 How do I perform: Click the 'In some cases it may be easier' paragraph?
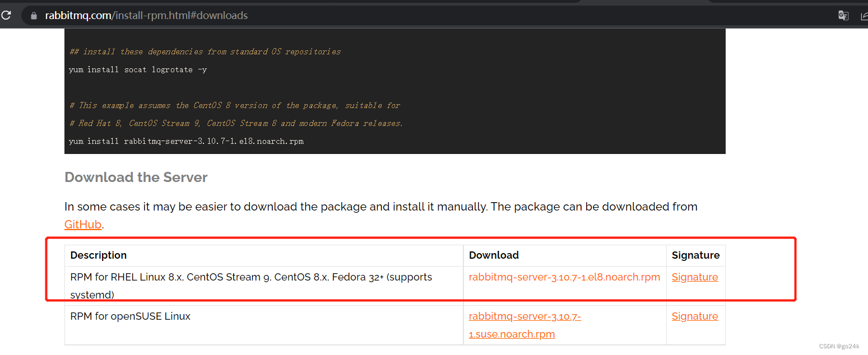pyautogui.click(x=381, y=216)
